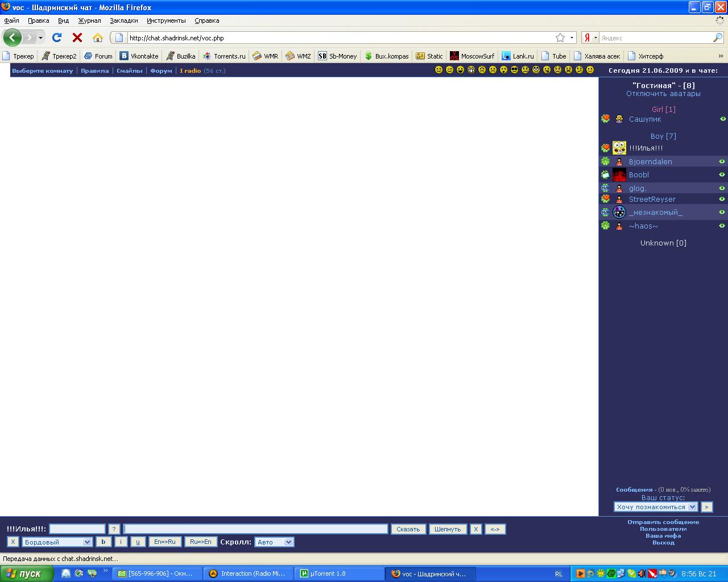This screenshot has width=728, height=582.
Task: Click the reload page icon
Action: point(57,38)
